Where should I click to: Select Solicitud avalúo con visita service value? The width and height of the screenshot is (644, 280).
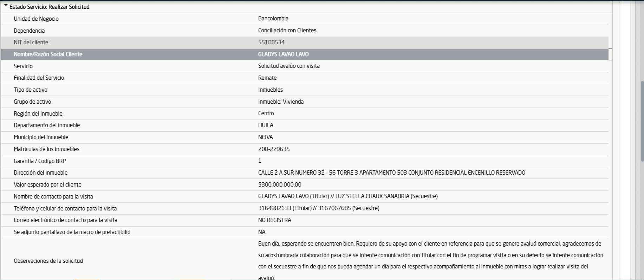289,66
